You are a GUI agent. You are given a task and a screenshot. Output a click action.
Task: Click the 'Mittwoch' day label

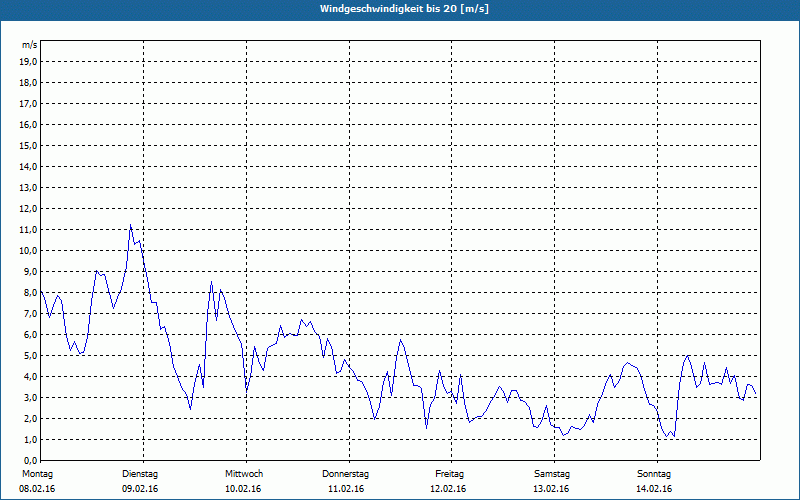click(244, 474)
